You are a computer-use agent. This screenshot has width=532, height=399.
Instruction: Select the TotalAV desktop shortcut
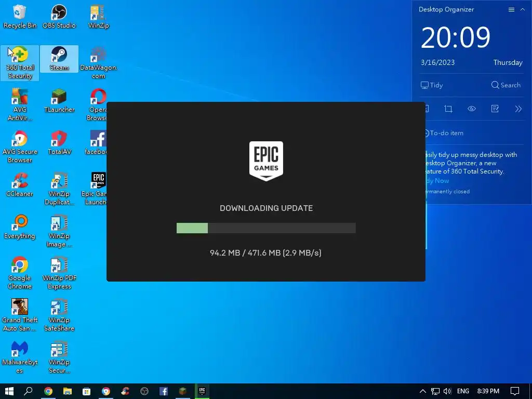tap(59, 143)
